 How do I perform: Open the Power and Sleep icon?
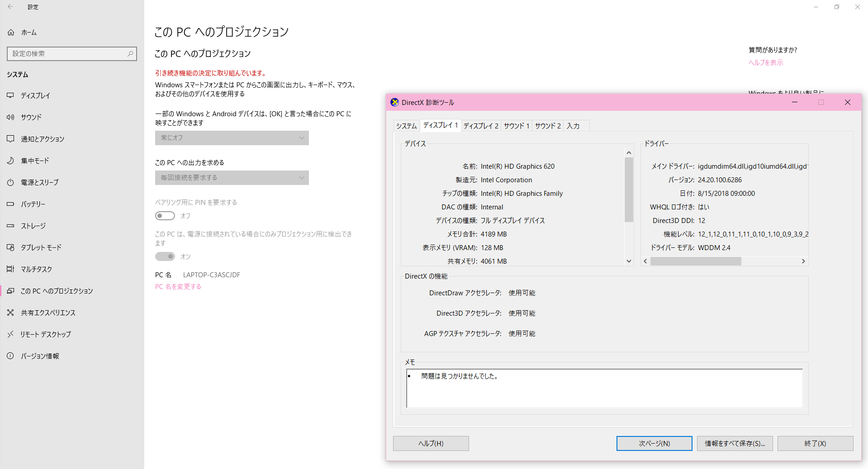point(10,182)
